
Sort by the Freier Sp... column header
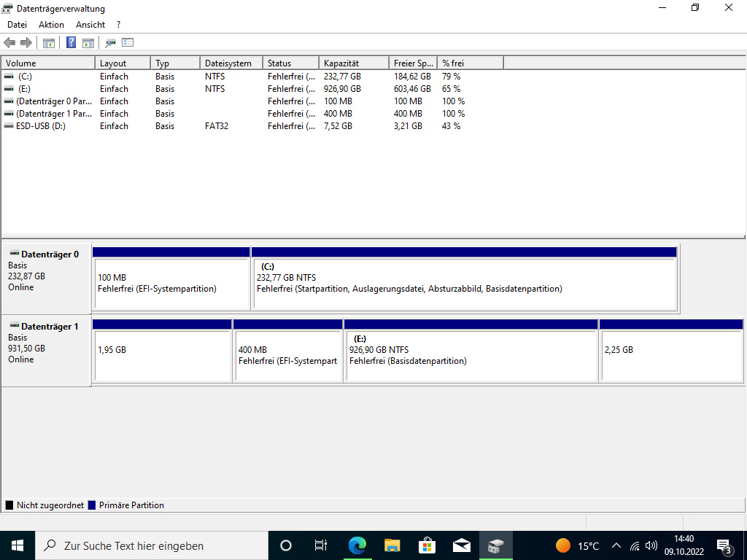pos(413,63)
